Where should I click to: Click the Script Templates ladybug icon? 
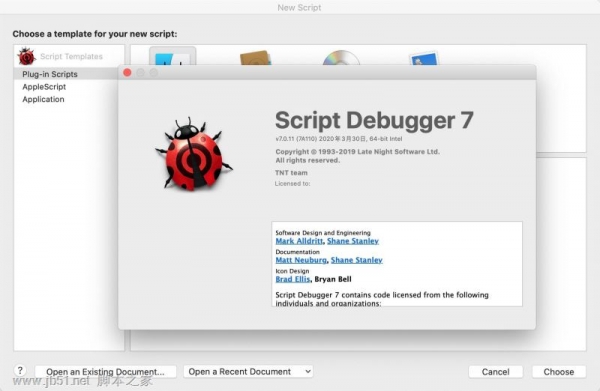tap(26, 56)
